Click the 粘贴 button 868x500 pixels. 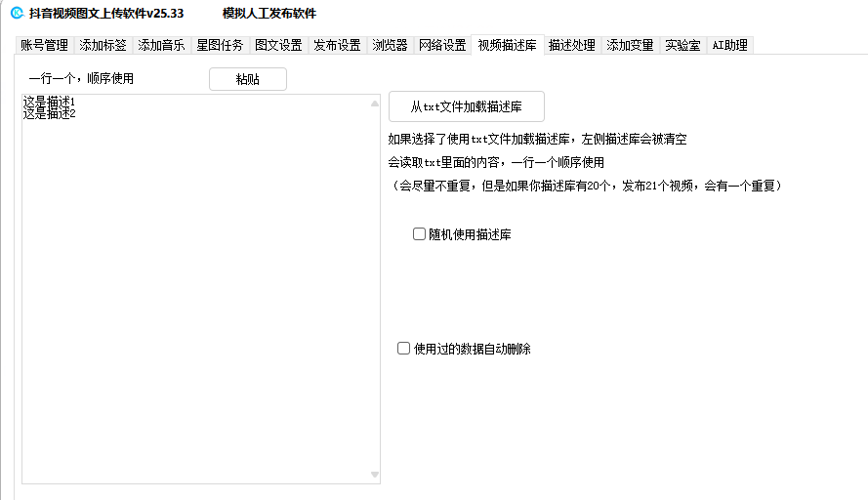tap(248, 79)
